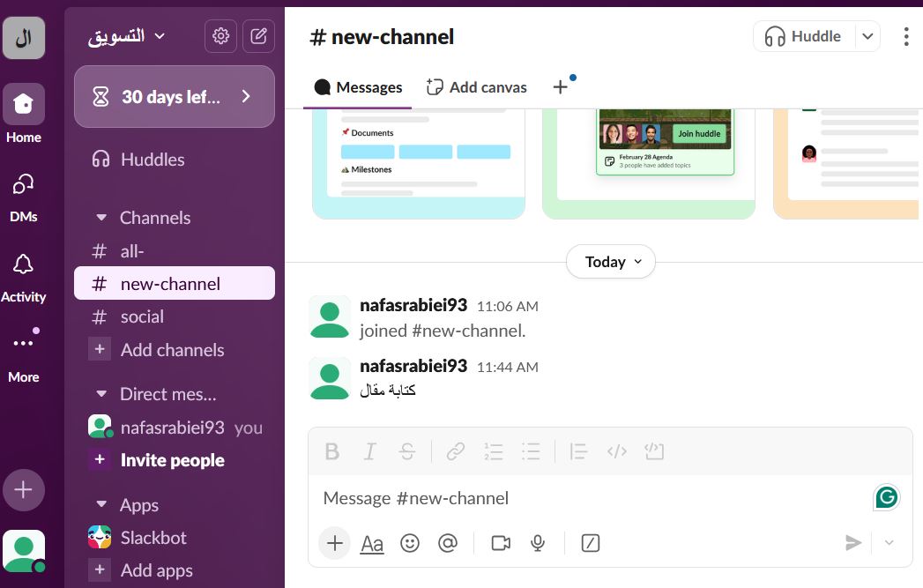Start an ordered list
The height and width of the screenshot is (588, 923).
(x=494, y=451)
